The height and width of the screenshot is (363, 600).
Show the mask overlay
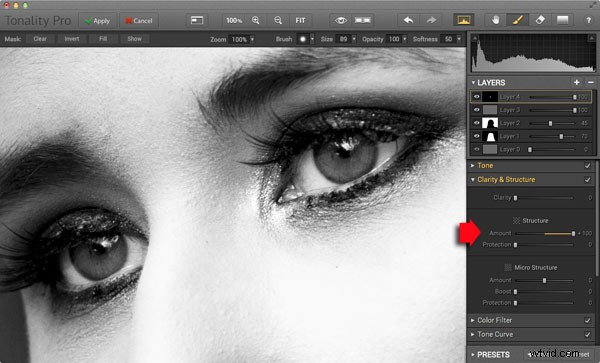[134, 39]
